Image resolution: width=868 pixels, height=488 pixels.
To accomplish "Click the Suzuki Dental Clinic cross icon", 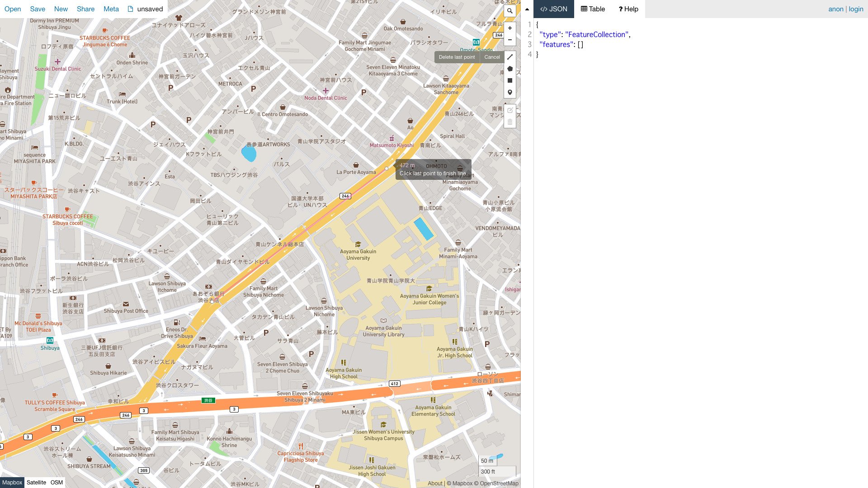I will pos(57,61).
